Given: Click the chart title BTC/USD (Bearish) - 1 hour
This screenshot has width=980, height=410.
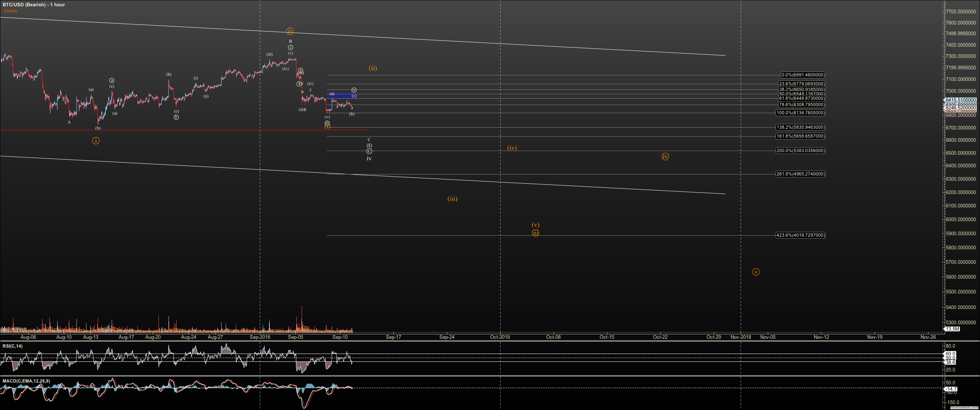Looking at the screenshot, I should tap(33, 4).
